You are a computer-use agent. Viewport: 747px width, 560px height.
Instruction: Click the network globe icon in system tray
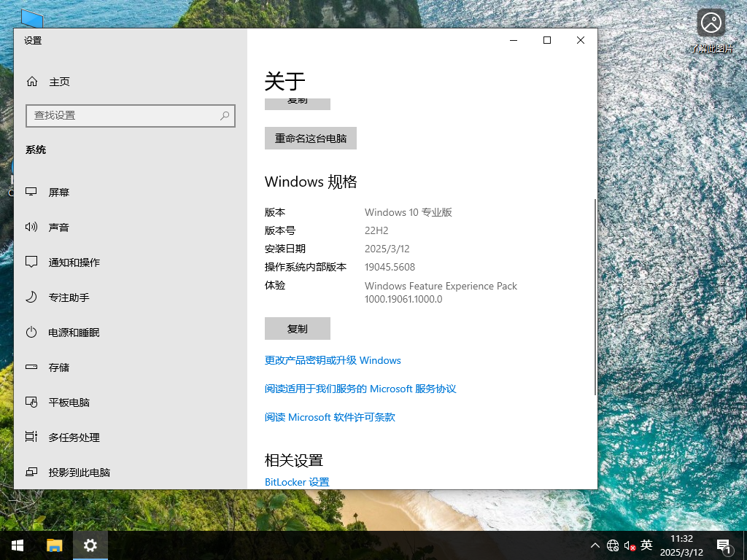click(613, 545)
